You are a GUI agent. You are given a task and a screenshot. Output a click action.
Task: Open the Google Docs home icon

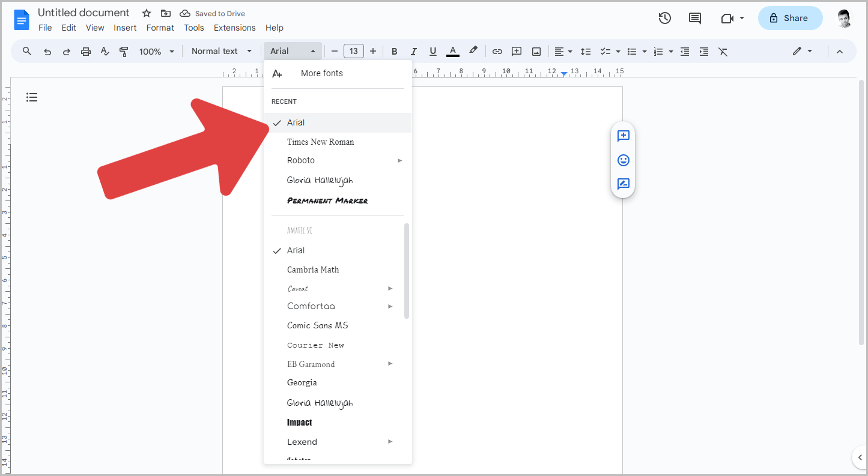tap(22, 20)
